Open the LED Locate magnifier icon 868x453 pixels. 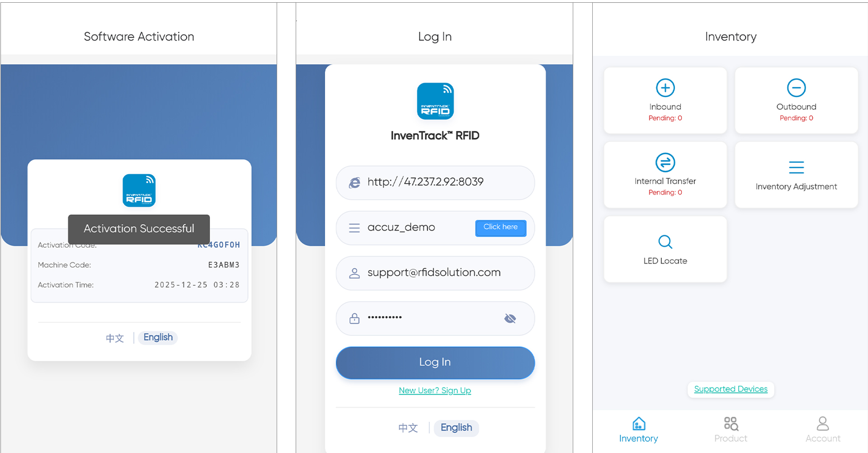pyautogui.click(x=665, y=242)
